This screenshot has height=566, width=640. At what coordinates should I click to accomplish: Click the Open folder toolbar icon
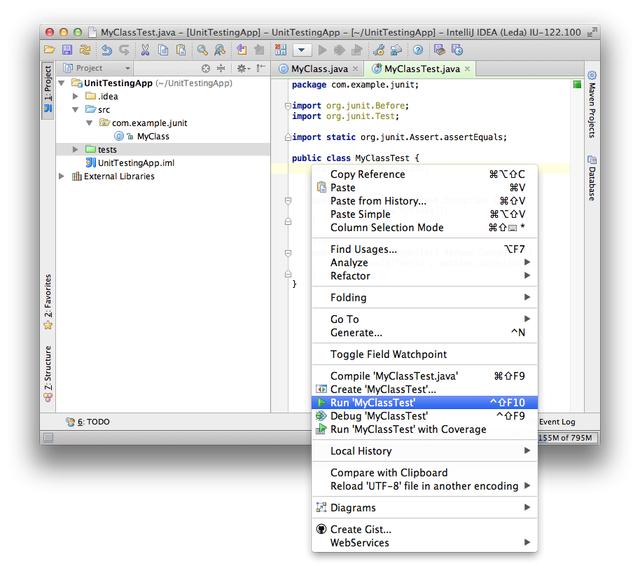[49, 50]
